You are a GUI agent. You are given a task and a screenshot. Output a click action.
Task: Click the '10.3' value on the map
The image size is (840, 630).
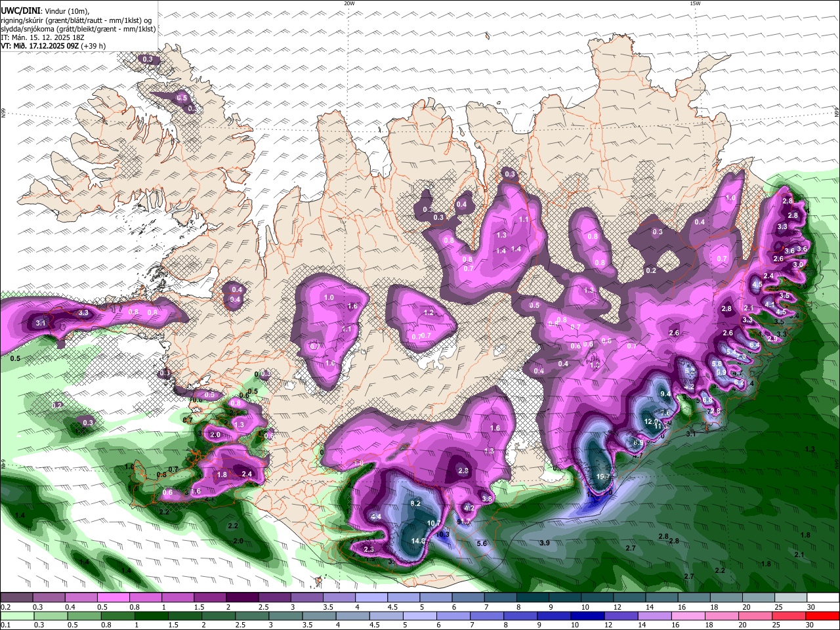pos(443,534)
